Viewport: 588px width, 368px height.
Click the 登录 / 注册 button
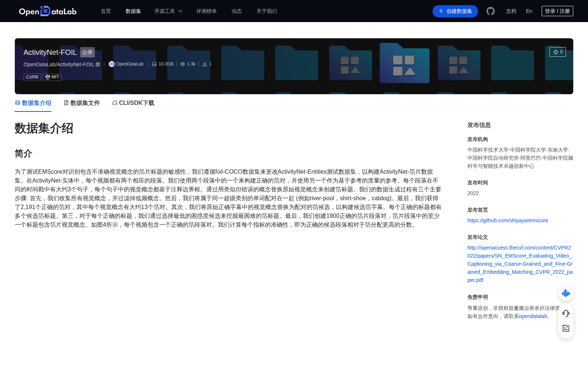[x=557, y=11]
